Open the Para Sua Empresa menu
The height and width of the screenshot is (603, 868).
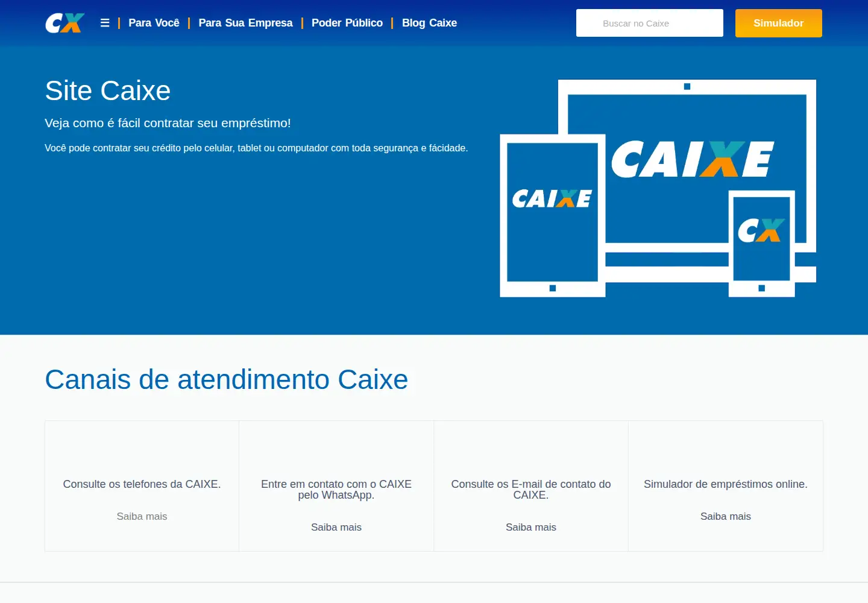(245, 23)
